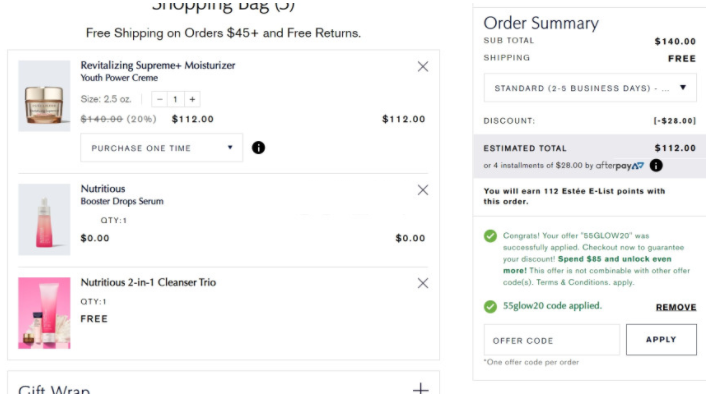Screen dimensions: 714x400
Task: Click the Estée E-List points message
Action: click(x=574, y=196)
